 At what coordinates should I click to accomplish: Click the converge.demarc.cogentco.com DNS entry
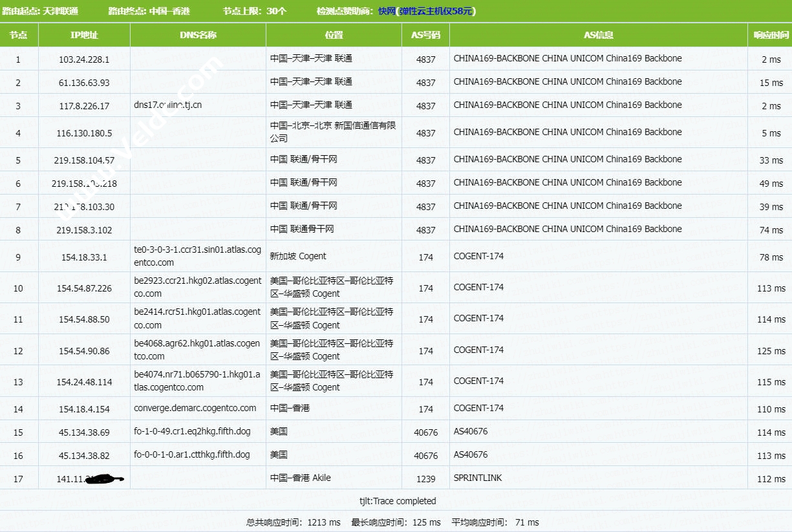[195, 408]
